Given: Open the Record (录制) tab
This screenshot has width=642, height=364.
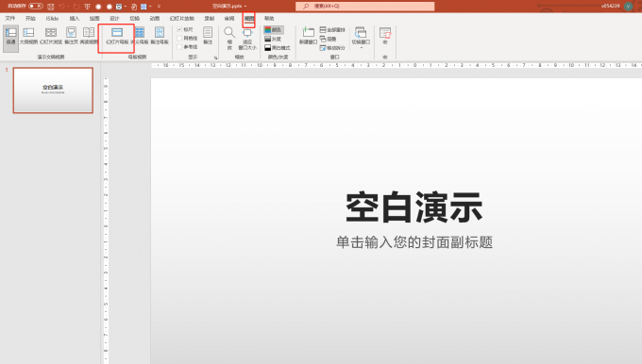Looking at the screenshot, I should (x=210, y=19).
